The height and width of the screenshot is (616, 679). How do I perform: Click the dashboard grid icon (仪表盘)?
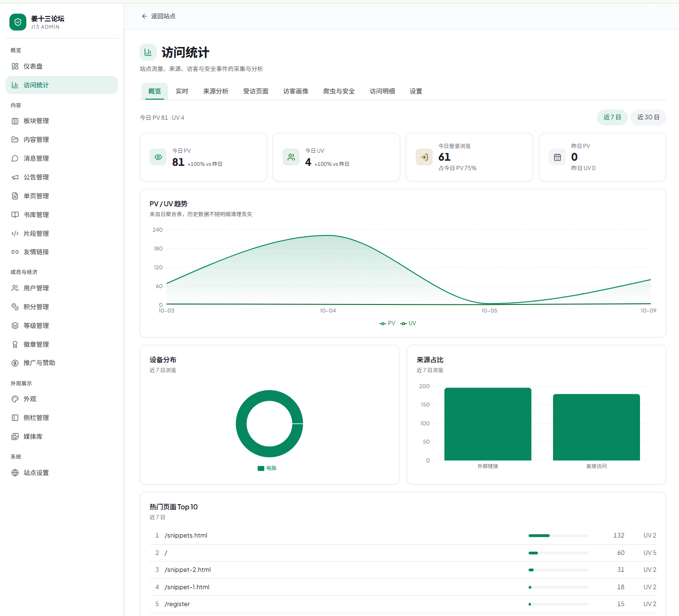click(15, 66)
